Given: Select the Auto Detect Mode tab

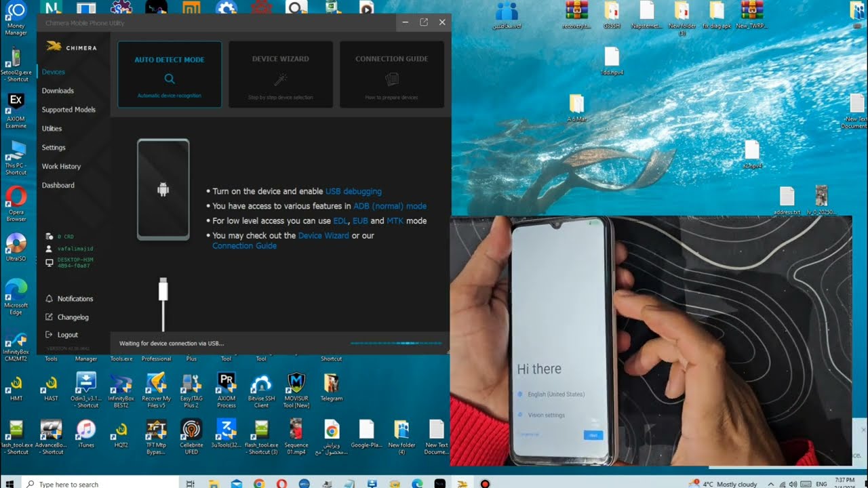Looking at the screenshot, I should pos(170,75).
